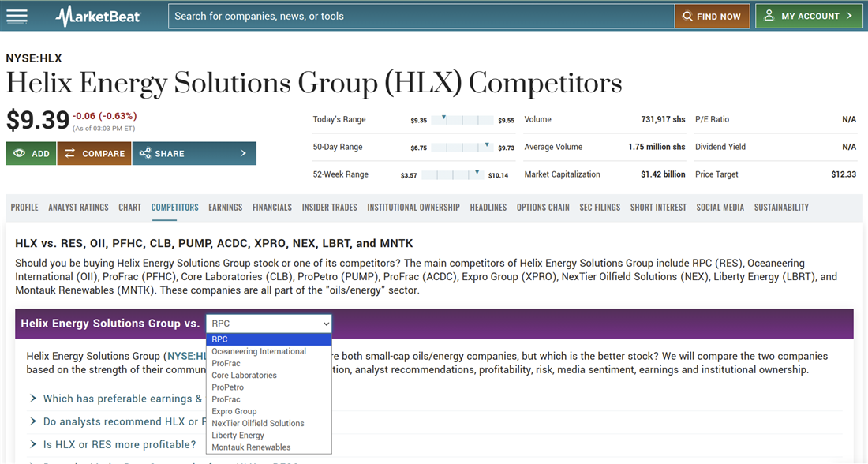Select Oceaneering International from dropdown list
Viewport: 868px width, 464px height.
pos(259,352)
